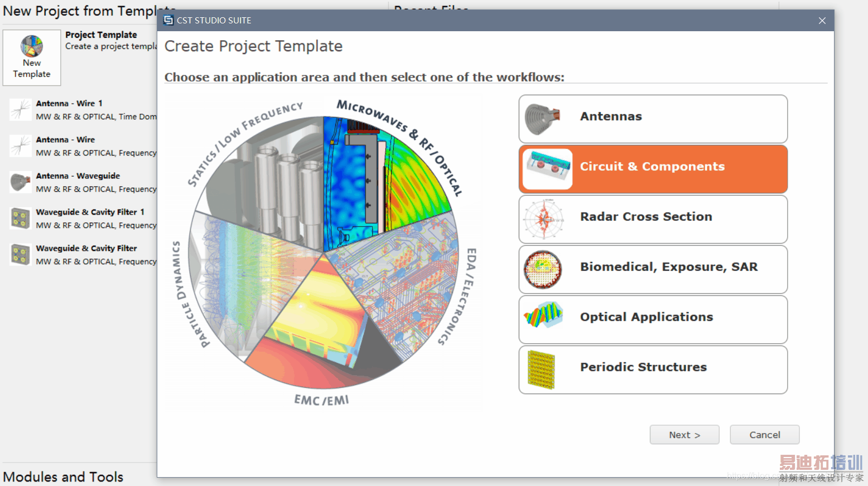The width and height of the screenshot is (868, 486).
Task: Click the Periodic Structures grid icon
Action: pos(541,370)
